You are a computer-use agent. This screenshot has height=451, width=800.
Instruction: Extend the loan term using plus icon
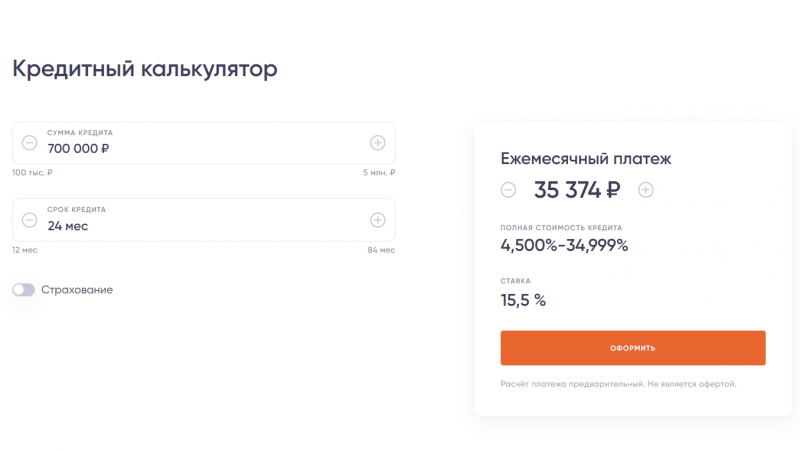(378, 220)
